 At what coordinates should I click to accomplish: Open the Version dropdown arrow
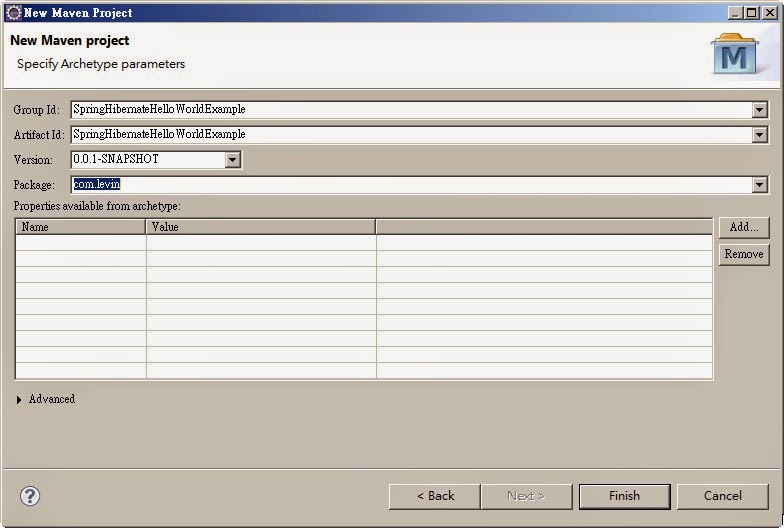click(232, 160)
